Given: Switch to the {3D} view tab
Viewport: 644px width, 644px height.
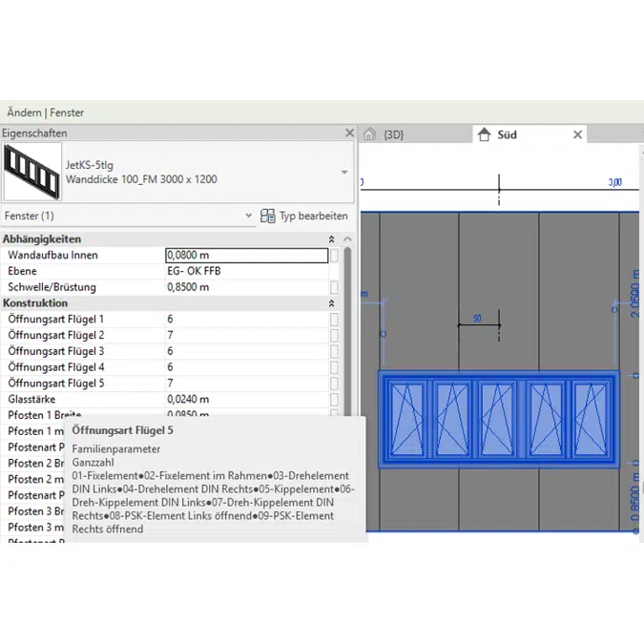Looking at the screenshot, I should pyautogui.click(x=416, y=135).
